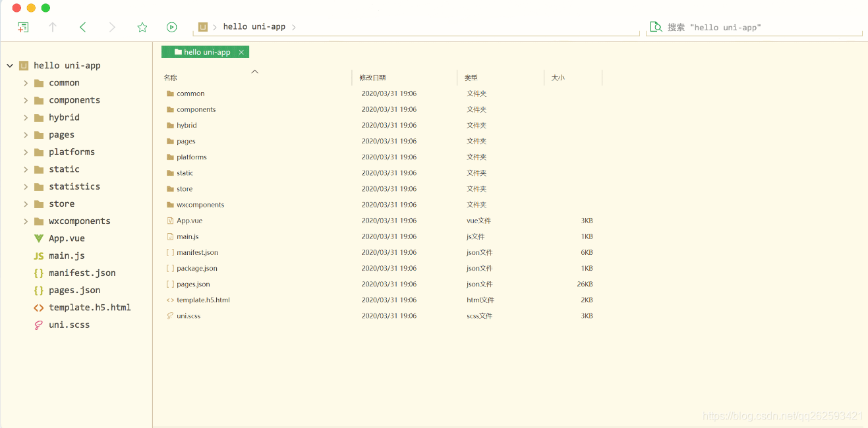Select uni.scss in the sidebar tree
Image resolution: width=868 pixels, height=428 pixels.
pyautogui.click(x=69, y=325)
